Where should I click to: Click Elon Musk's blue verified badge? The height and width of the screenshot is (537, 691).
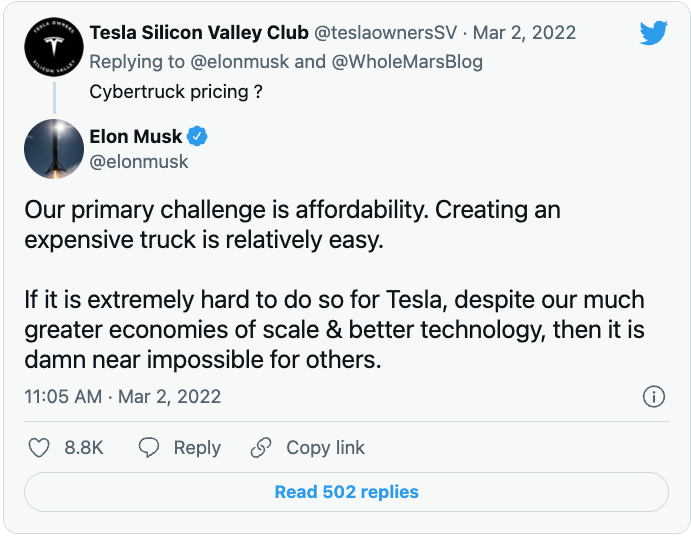point(198,136)
